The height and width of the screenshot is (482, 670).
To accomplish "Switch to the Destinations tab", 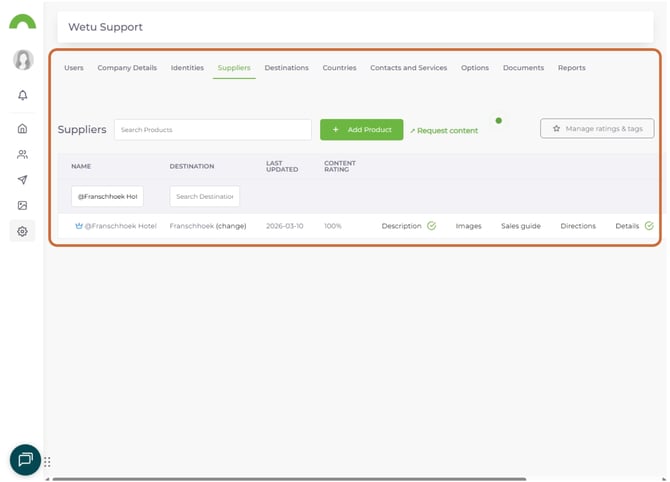I will point(286,68).
